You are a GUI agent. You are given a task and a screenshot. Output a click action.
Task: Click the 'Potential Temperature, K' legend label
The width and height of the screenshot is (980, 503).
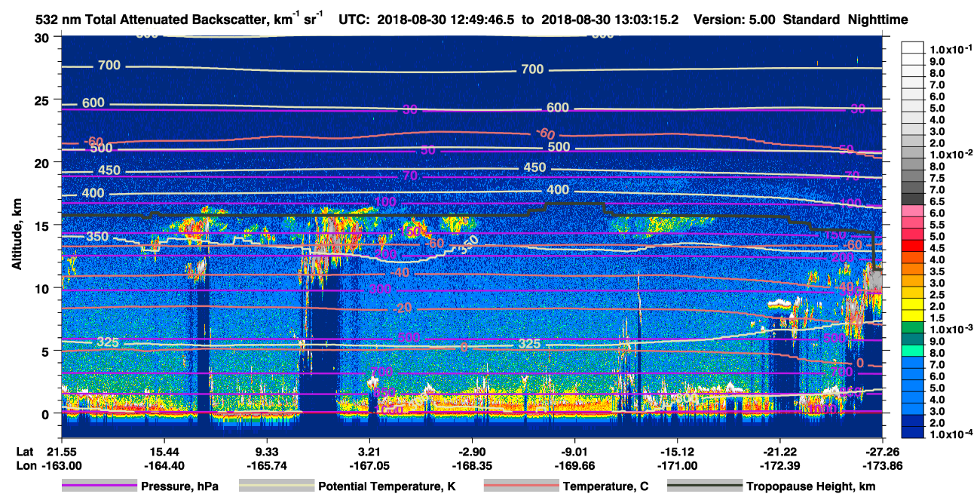[387, 486]
